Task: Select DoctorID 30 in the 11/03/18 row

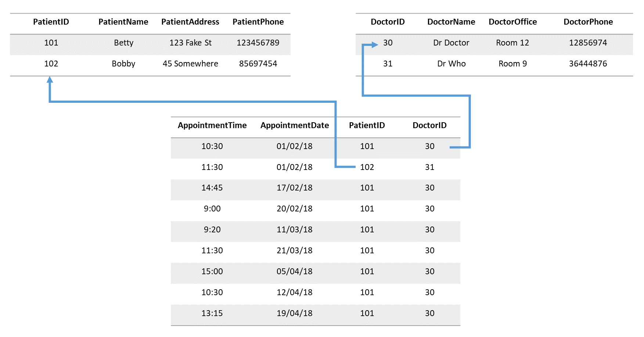Action: [x=430, y=230]
